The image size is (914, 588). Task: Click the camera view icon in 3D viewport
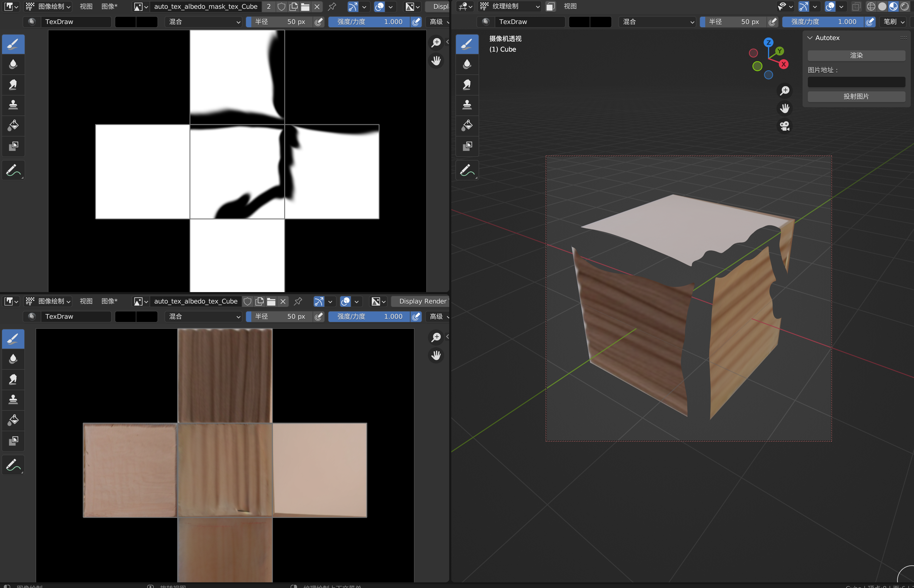784,126
